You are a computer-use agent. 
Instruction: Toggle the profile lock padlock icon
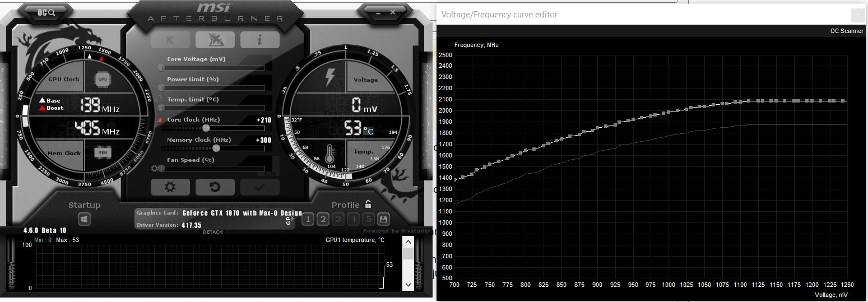click(368, 205)
